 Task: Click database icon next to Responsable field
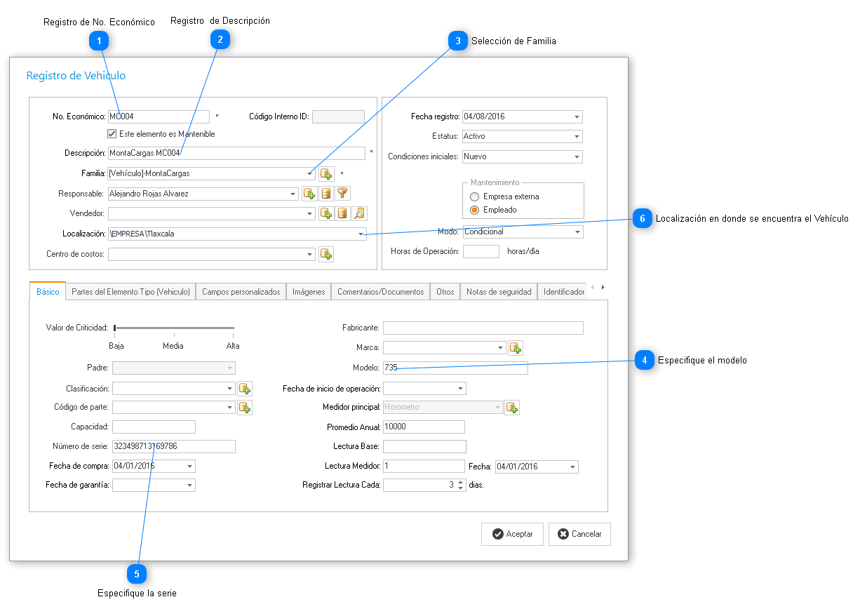(325, 194)
